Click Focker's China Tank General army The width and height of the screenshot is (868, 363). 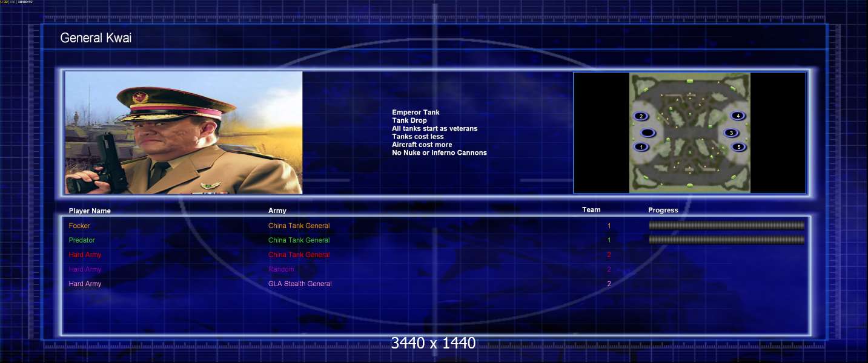pos(299,226)
